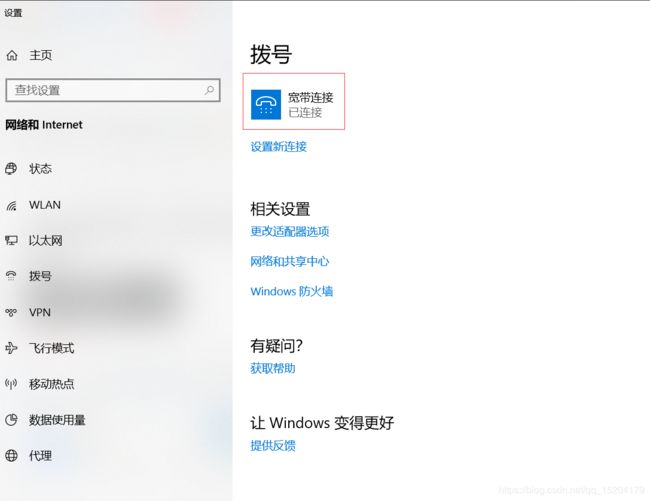Open 网络和共享中心 link
This screenshot has height=501, width=650.
(289, 261)
